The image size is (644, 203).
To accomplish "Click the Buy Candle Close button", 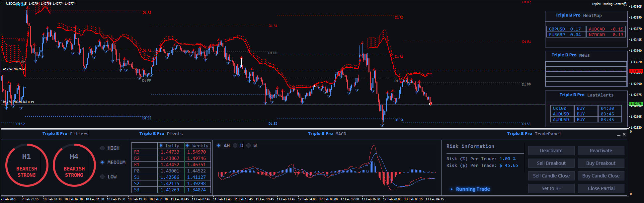I will point(601,176).
